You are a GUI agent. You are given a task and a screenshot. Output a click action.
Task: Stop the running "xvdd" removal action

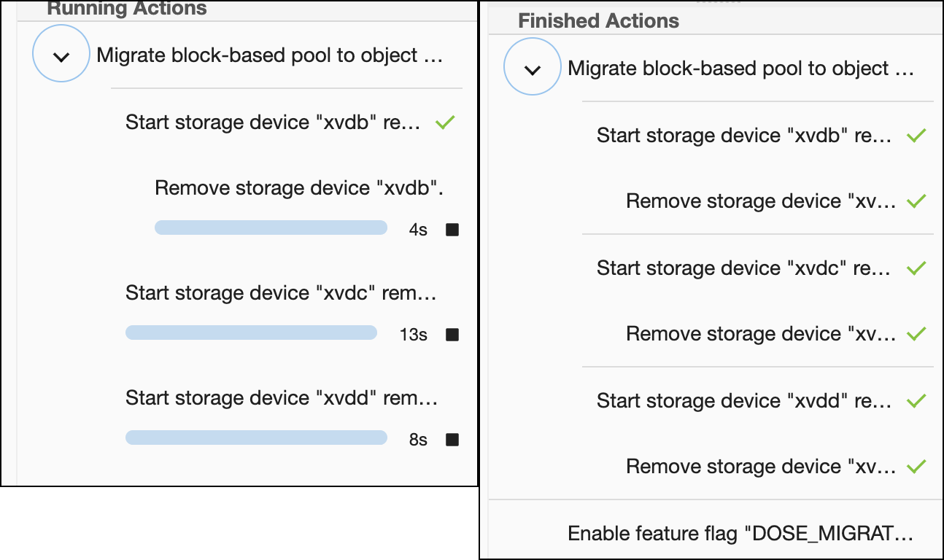pos(452,440)
